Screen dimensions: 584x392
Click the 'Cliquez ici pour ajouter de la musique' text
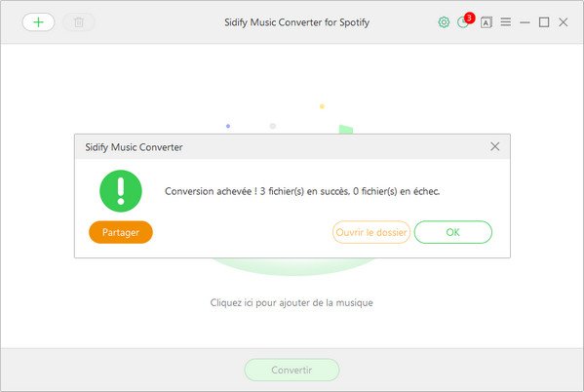(x=292, y=302)
